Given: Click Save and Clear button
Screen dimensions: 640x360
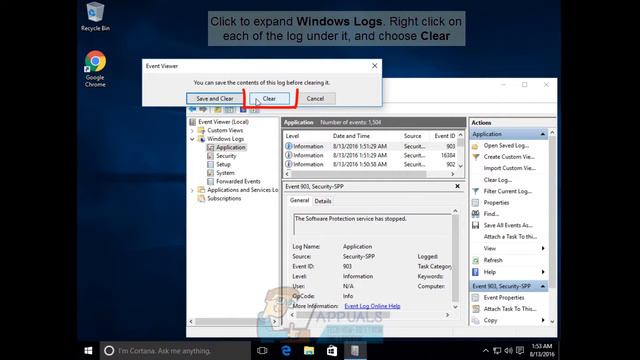Looking at the screenshot, I should (215, 98).
